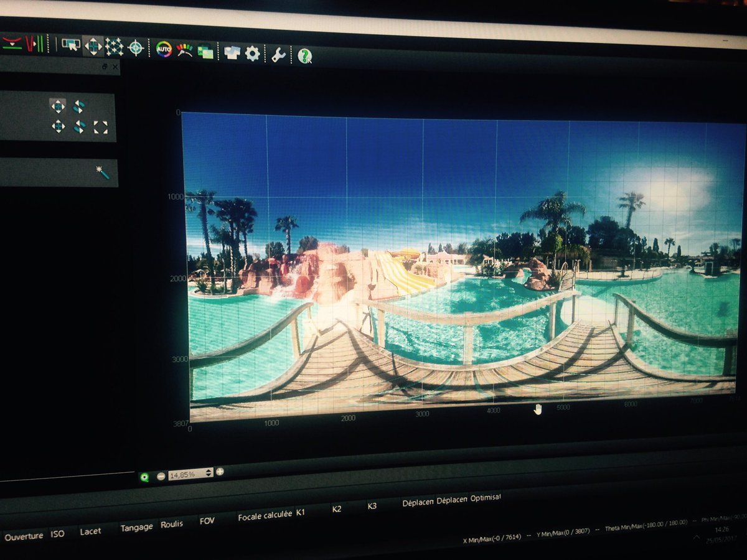This screenshot has width=747, height=560.
Task: Click the Roulis column header
Action: click(172, 524)
